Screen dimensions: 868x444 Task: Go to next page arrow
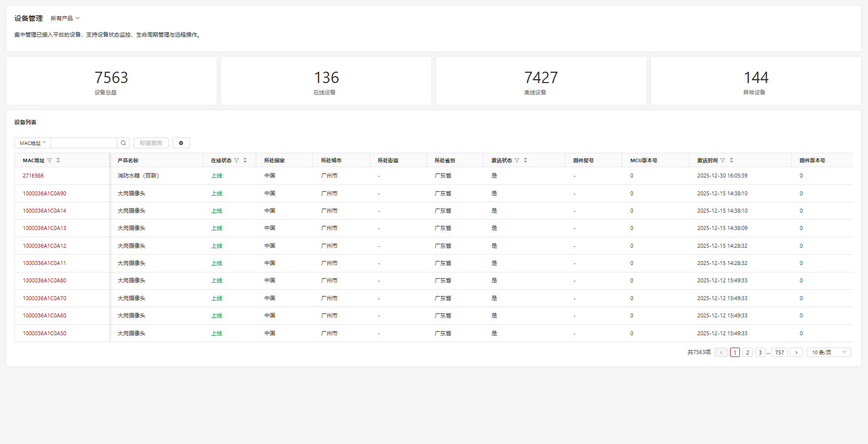796,353
